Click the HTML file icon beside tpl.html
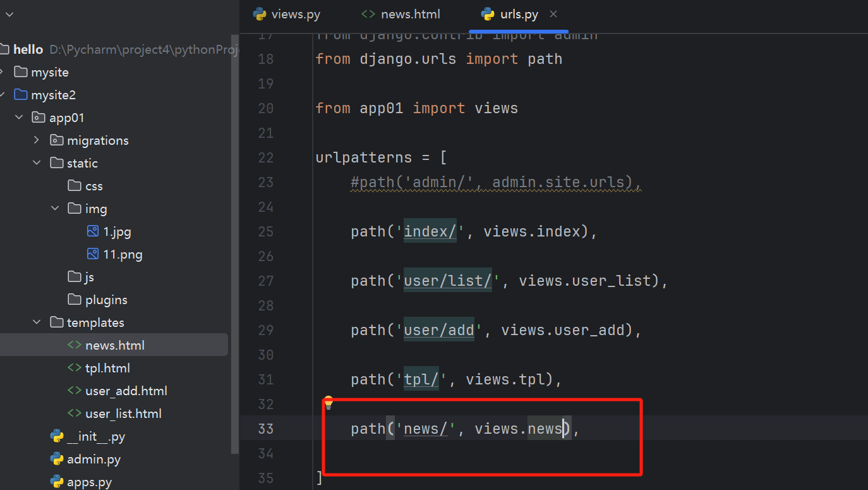 (x=75, y=368)
